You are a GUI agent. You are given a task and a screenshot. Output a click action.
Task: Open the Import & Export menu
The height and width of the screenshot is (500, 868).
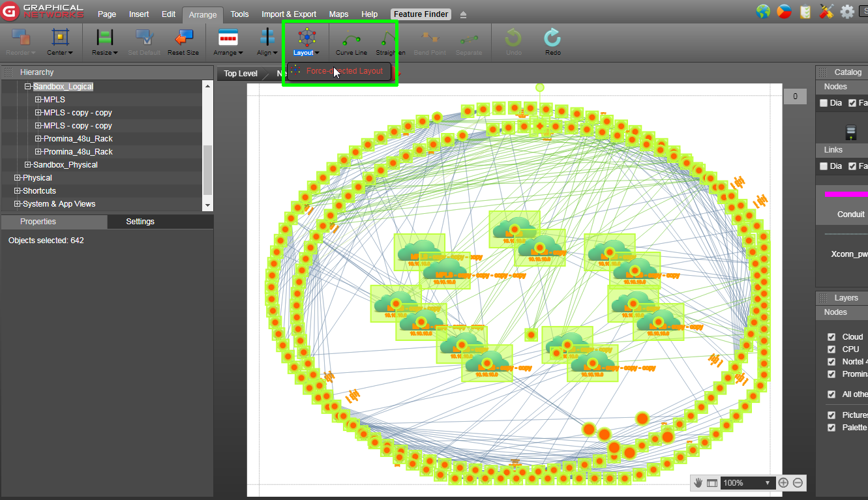[x=289, y=14]
